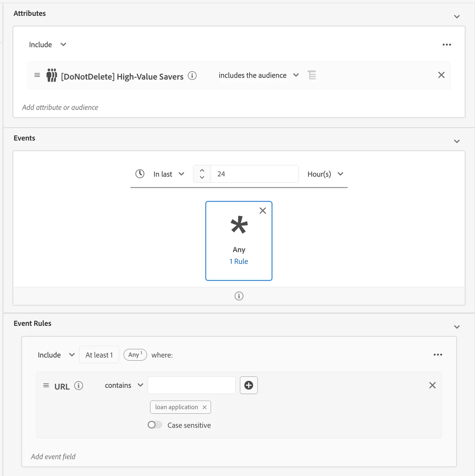This screenshot has height=476, width=475.
Task: Click 'Add attribute or audience' field
Action: [x=60, y=107]
